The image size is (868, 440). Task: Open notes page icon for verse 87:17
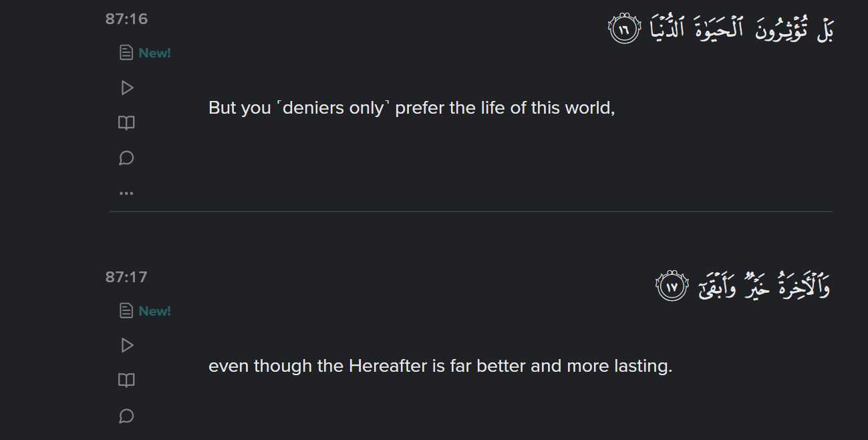pos(126,311)
